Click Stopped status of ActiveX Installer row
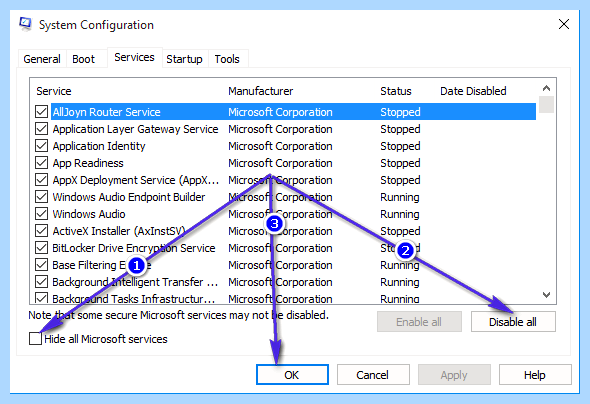 (x=400, y=231)
